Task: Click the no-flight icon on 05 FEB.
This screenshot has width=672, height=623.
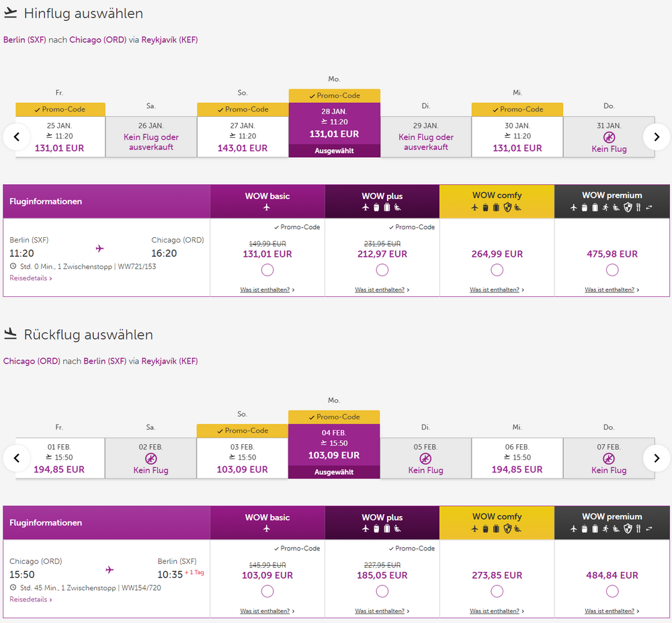Action: (425, 458)
